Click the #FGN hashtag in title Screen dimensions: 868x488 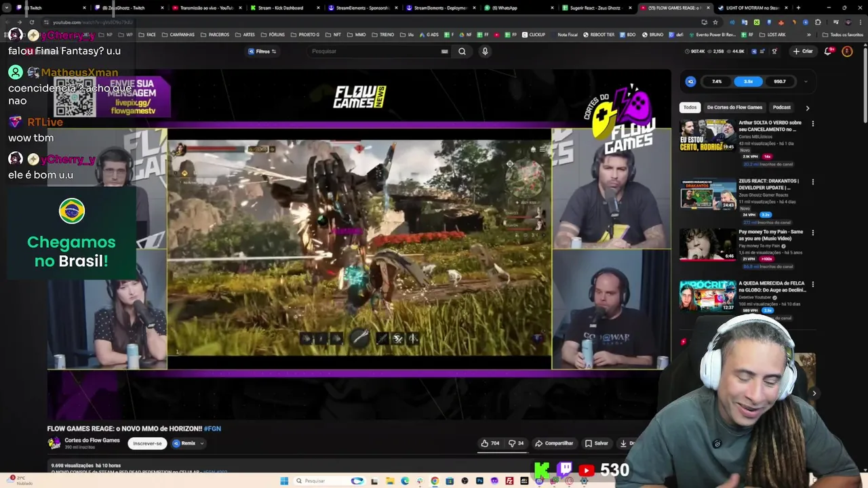(212, 428)
